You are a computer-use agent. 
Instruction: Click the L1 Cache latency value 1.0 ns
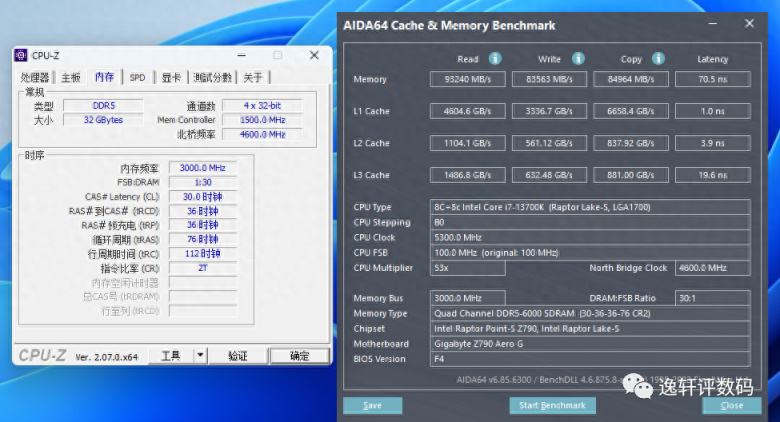tap(713, 111)
